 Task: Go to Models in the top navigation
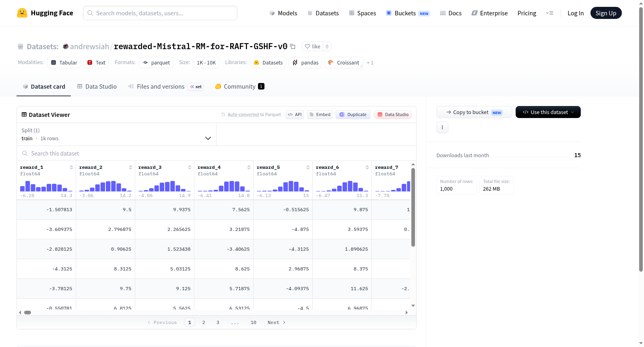click(283, 13)
